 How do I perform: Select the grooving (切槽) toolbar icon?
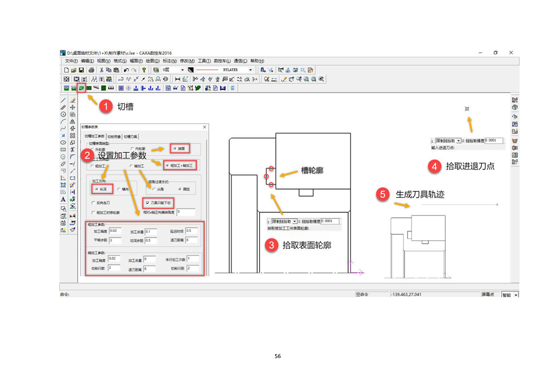pyautogui.click(x=82, y=87)
